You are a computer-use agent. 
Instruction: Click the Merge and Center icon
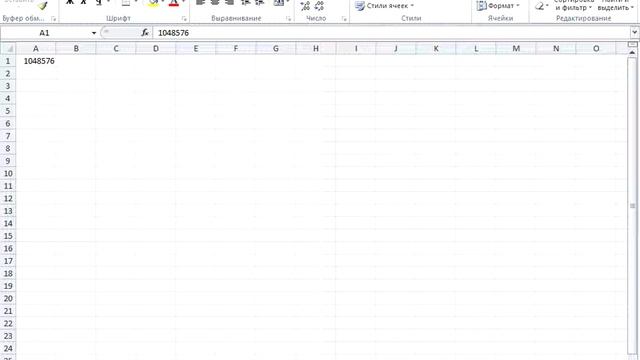(x=278, y=3)
